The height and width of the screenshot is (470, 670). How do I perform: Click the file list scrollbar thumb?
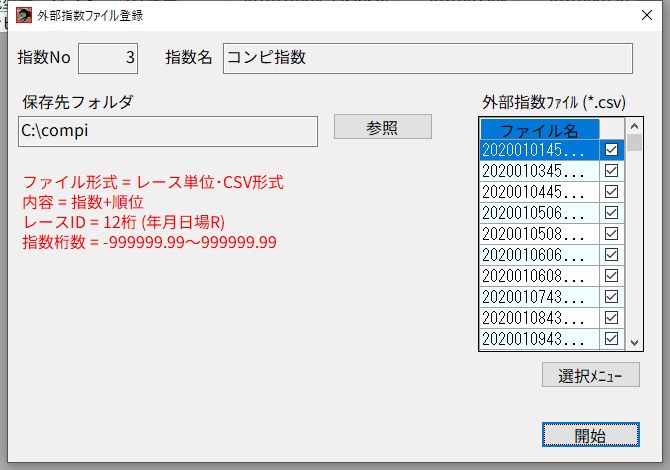[x=635, y=143]
